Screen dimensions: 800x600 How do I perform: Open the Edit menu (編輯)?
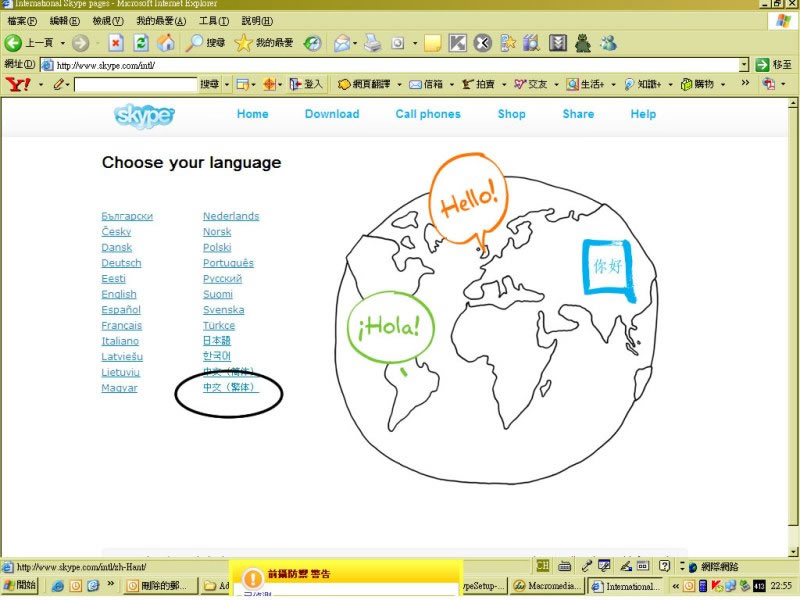tap(65, 21)
